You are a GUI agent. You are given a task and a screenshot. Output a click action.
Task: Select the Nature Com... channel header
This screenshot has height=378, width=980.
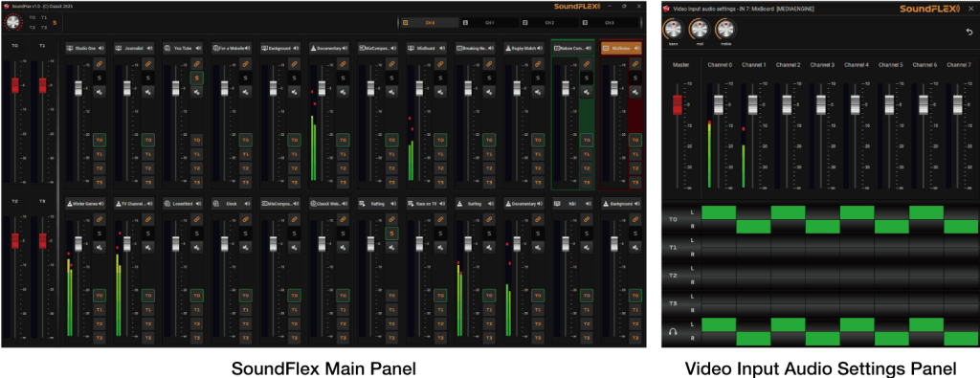click(x=573, y=48)
